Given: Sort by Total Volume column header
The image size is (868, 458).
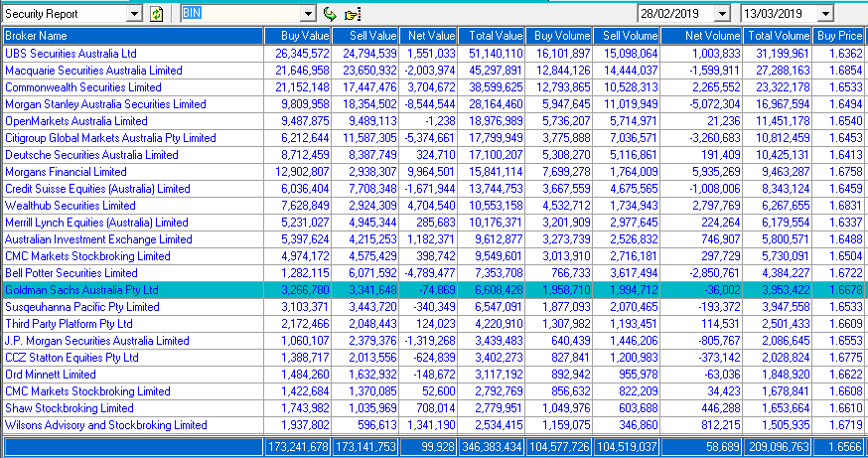Looking at the screenshot, I should click(x=778, y=36).
